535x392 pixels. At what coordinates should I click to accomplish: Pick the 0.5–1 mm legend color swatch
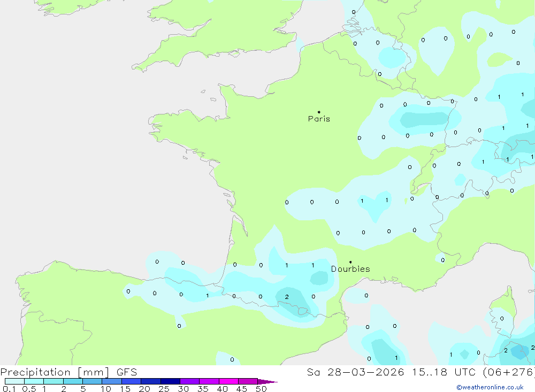(x=34, y=381)
